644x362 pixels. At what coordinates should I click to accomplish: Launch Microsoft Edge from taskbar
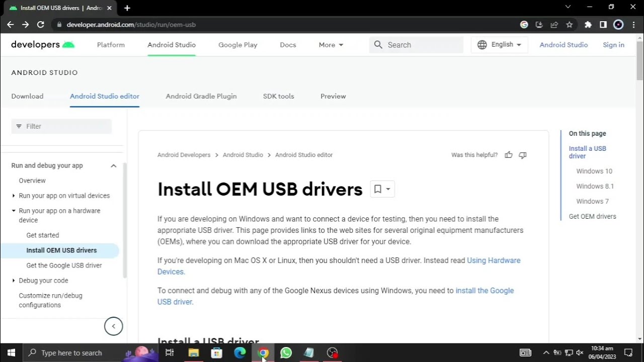pos(240,353)
